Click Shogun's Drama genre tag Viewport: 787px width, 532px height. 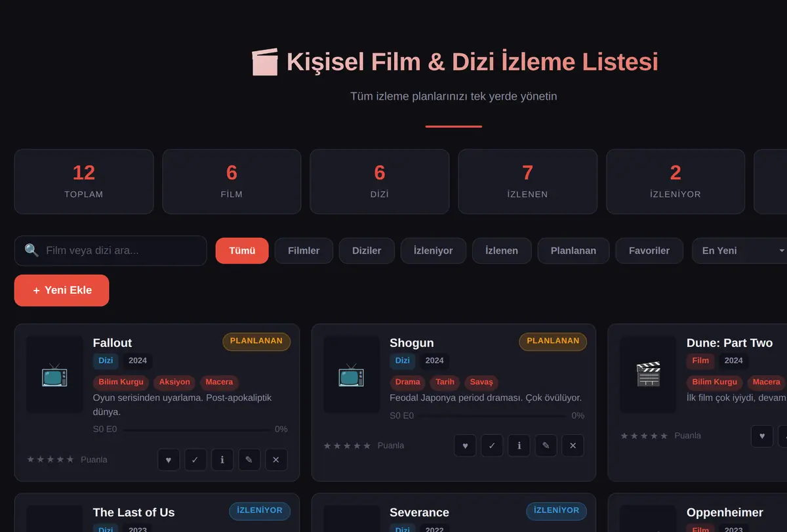pos(408,382)
